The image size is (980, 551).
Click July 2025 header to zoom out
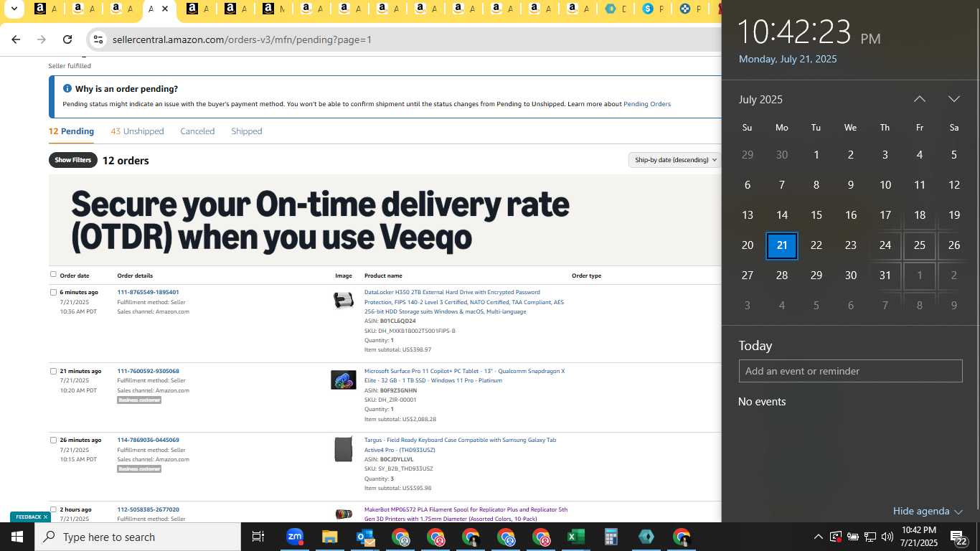(x=760, y=99)
